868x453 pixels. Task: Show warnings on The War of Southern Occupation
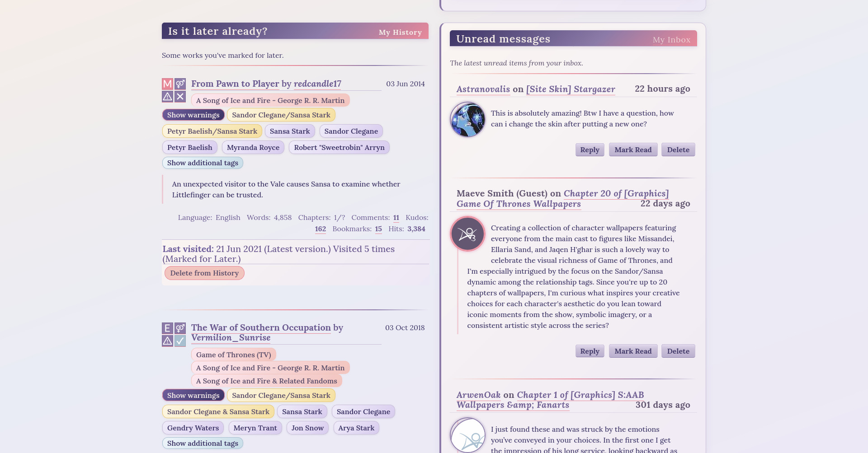193,395
